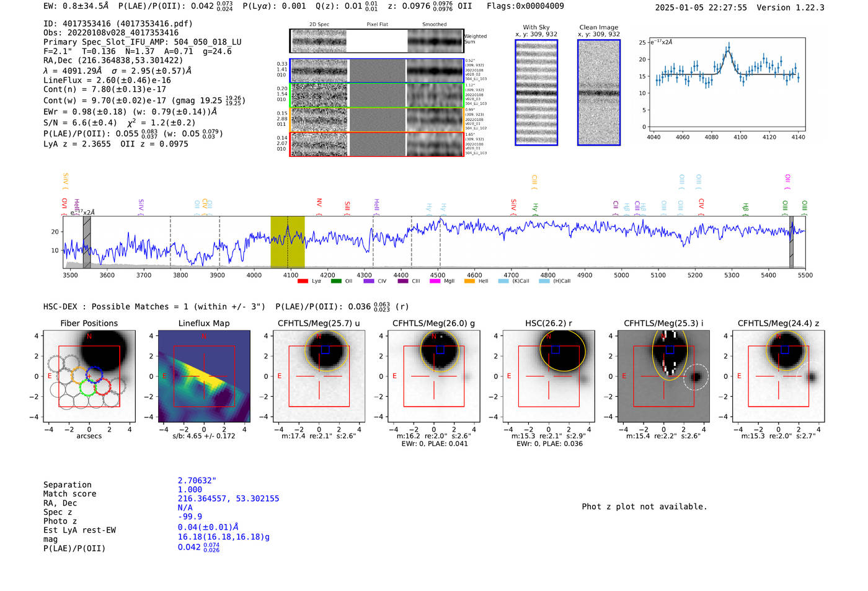Open the Lineflux Map thumbnail
The height and width of the screenshot is (591, 868).
(x=204, y=376)
